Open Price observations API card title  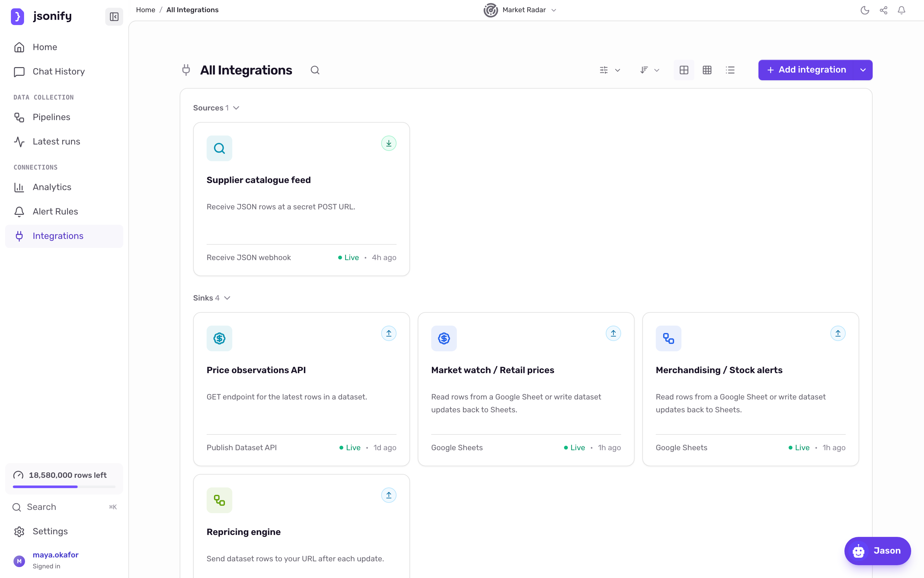[x=256, y=370]
